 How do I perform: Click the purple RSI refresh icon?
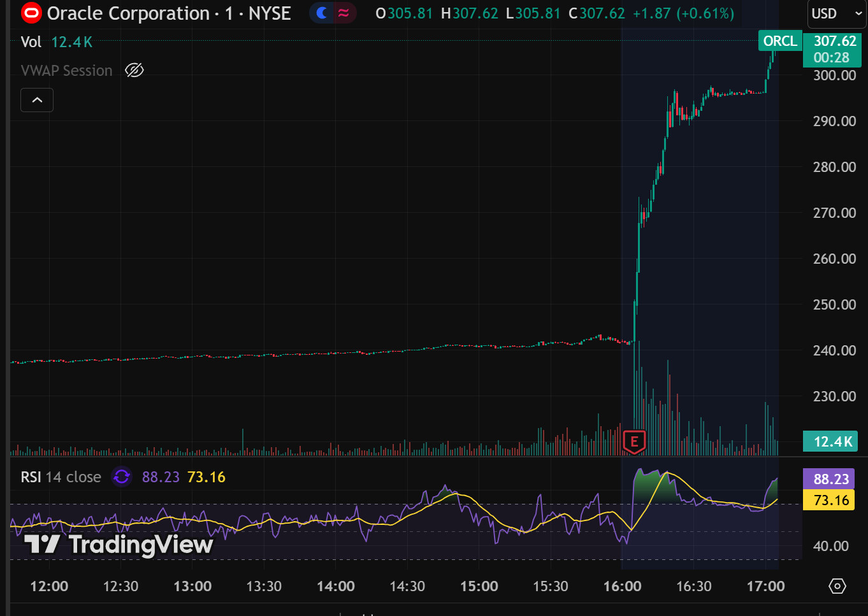(x=121, y=476)
